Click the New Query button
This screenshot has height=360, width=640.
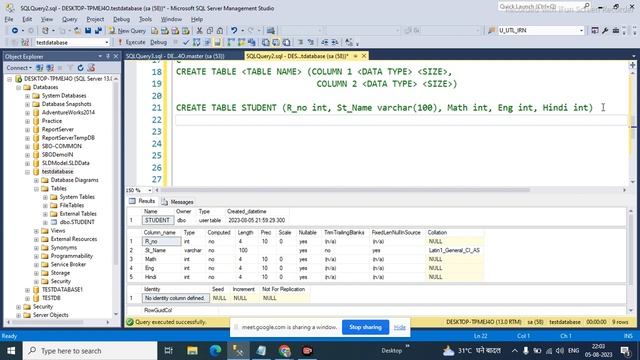tap(127, 31)
